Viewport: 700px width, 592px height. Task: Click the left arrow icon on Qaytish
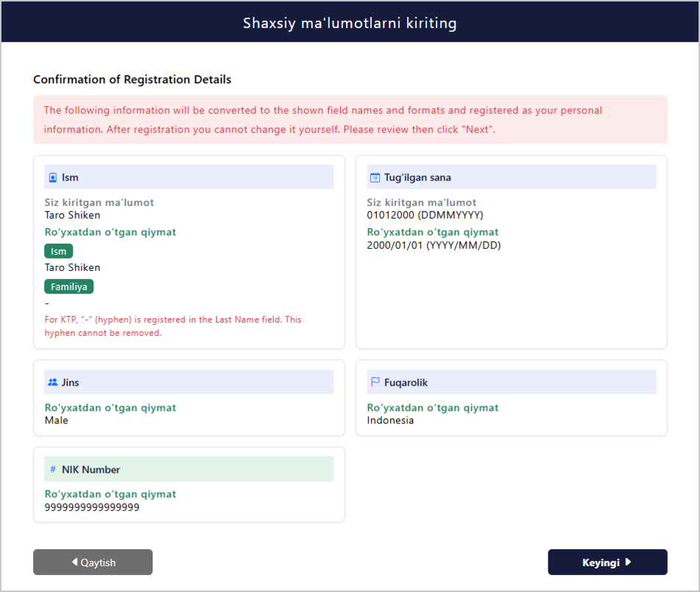(x=75, y=562)
